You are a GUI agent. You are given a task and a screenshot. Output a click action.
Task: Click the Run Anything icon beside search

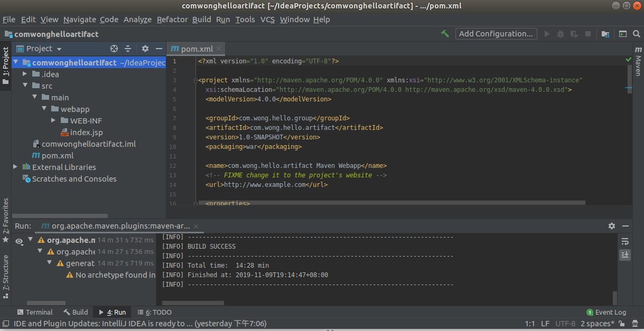[623, 34]
